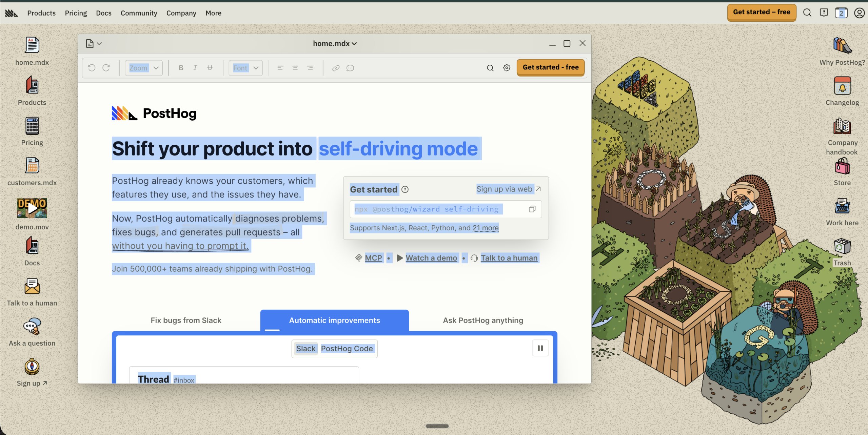Screen dimensions: 868x435
Task: Open the Docs menu item
Action: click(x=104, y=13)
